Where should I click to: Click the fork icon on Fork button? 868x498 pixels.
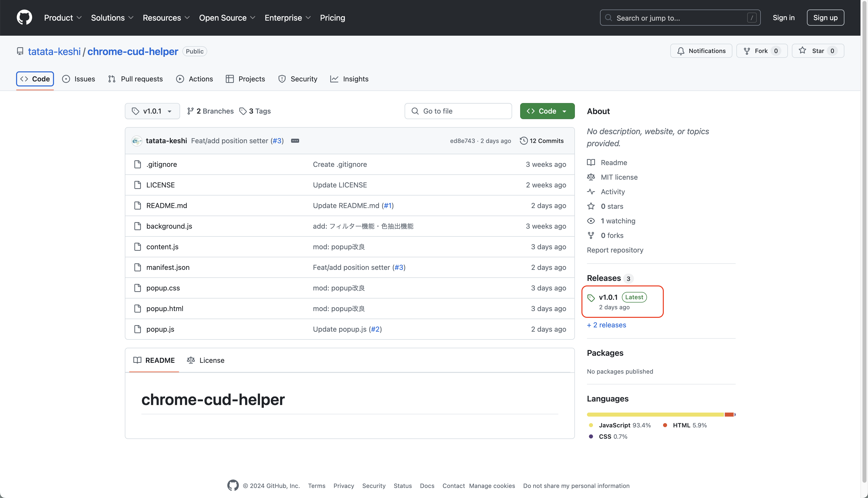pyautogui.click(x=747, y=51)
